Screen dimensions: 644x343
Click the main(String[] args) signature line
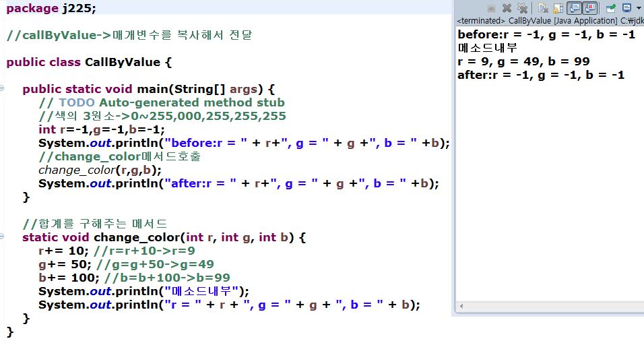click(149, 89)
